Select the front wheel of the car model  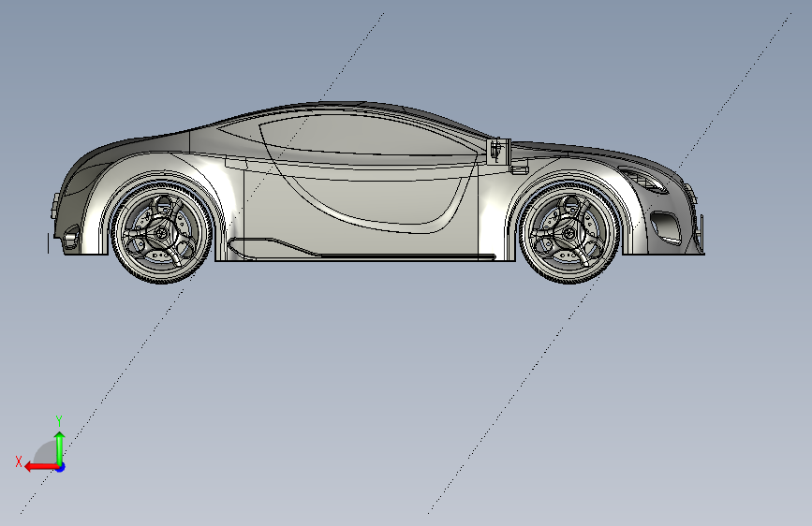coord(569,231)
